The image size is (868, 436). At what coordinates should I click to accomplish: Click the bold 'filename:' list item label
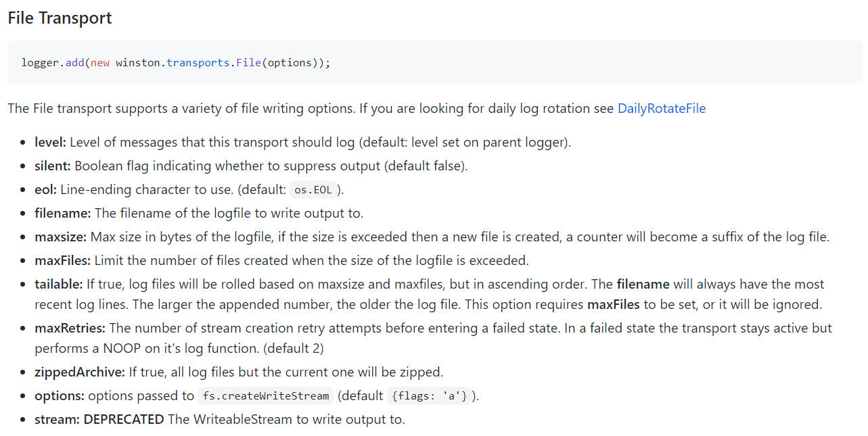click(63, 213)
